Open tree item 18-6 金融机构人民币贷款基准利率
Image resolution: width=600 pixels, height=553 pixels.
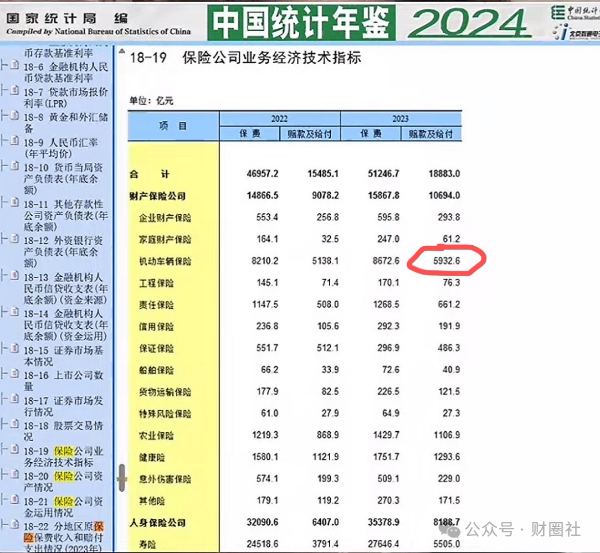coord(66,72)
